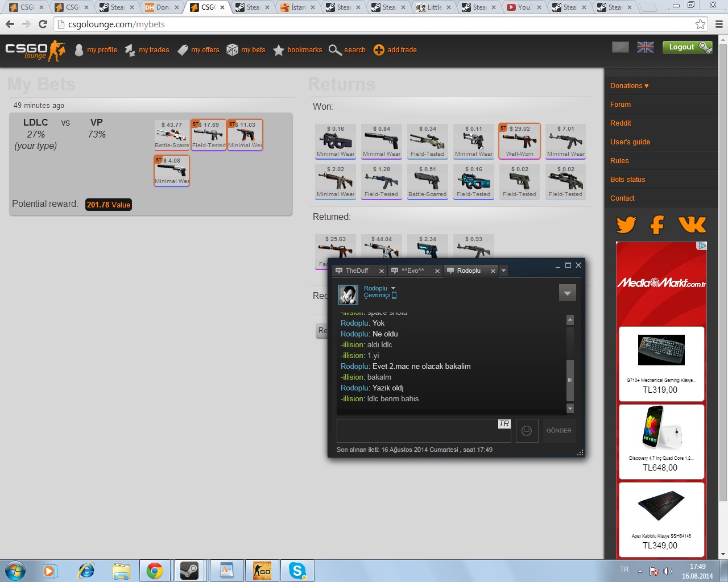Viewport: 728px width, 582px height.
Task: Click the volume icon in system tray
Action: tap(668, 571)
